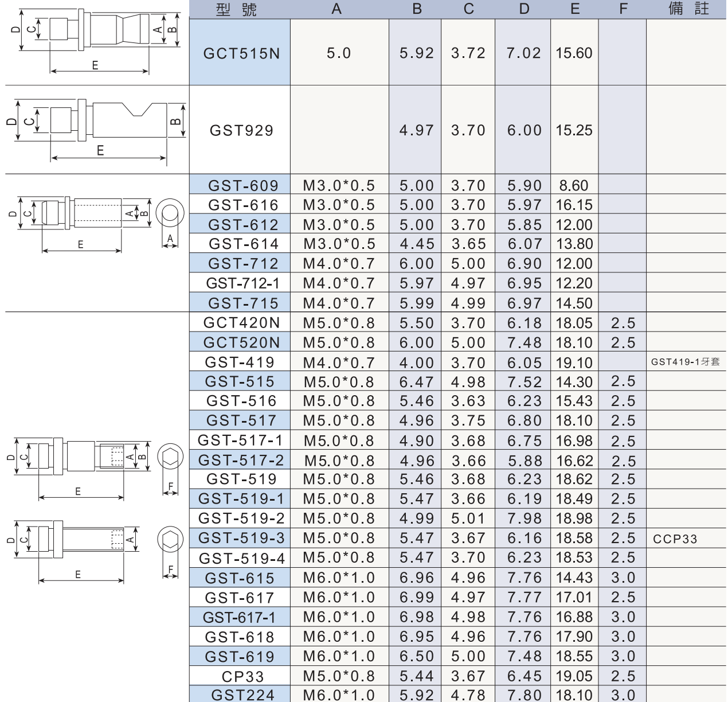The width and height of the screenshot is (728, 702).
Task: Click the GST-617-1 model cell
Action: 239,617
